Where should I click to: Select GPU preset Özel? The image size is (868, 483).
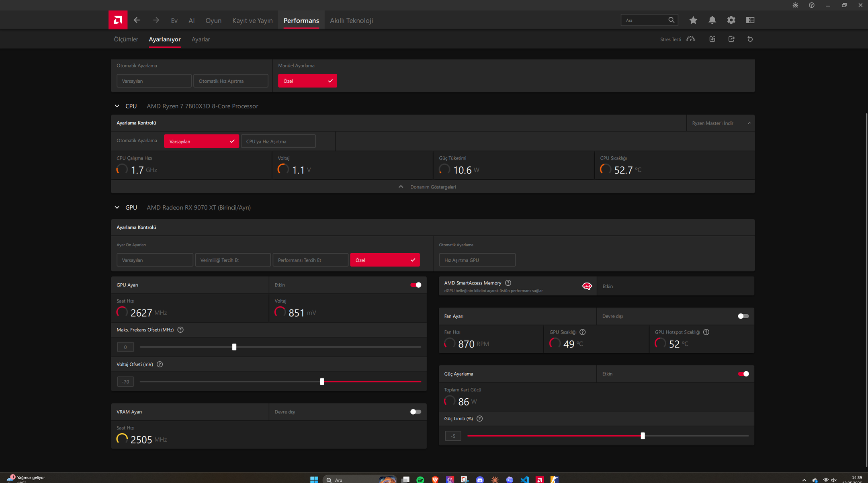pos(385,260)
